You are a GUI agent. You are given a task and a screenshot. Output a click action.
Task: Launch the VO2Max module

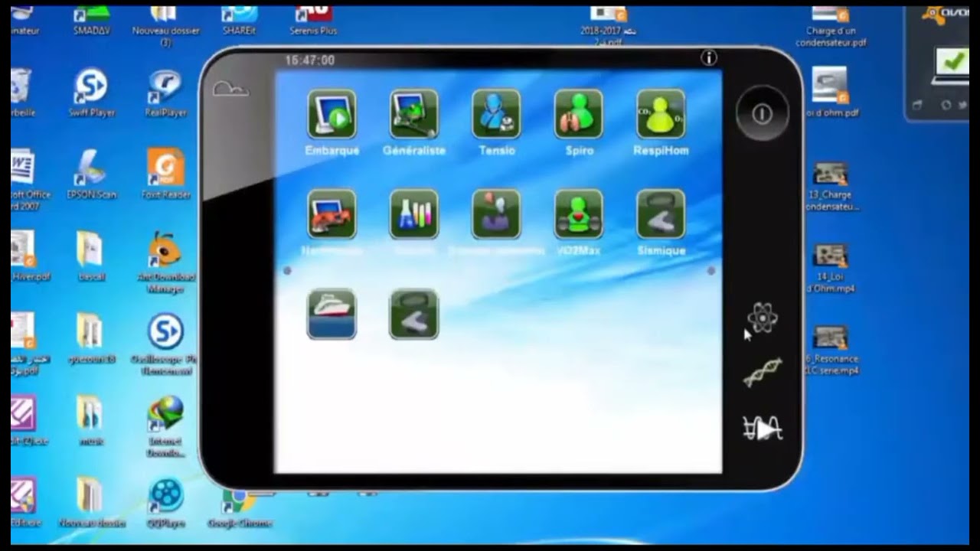(579, 214)
